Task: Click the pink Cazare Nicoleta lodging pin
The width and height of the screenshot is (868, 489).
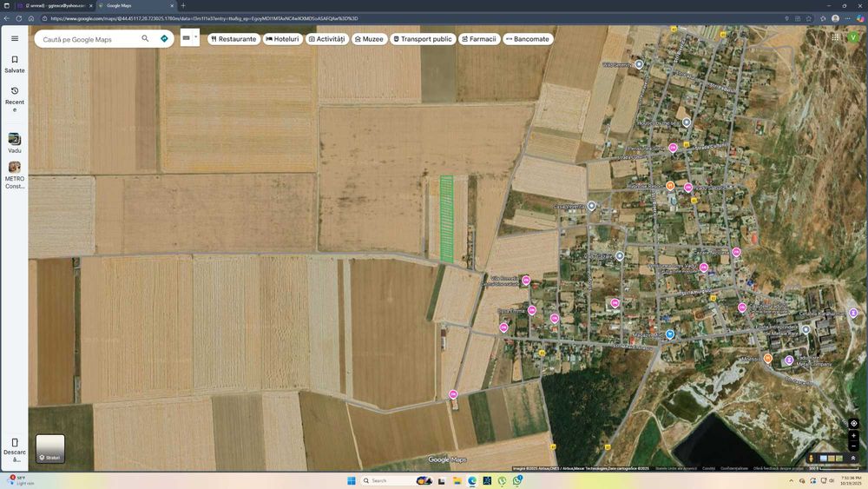Action: point(736,252)
